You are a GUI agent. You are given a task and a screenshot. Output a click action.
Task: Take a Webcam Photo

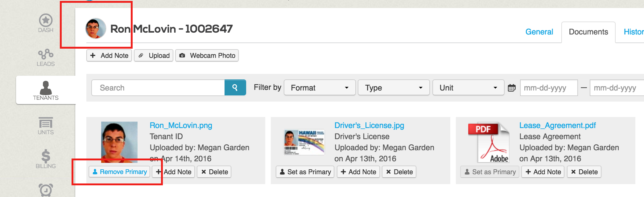[x=207, y=55]
